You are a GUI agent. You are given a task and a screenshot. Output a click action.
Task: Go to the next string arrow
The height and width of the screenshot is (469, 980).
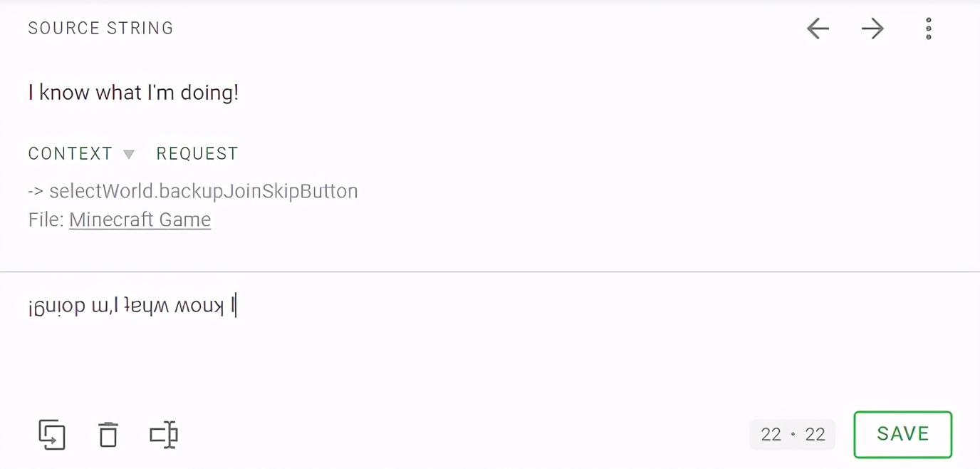point(872,29)
